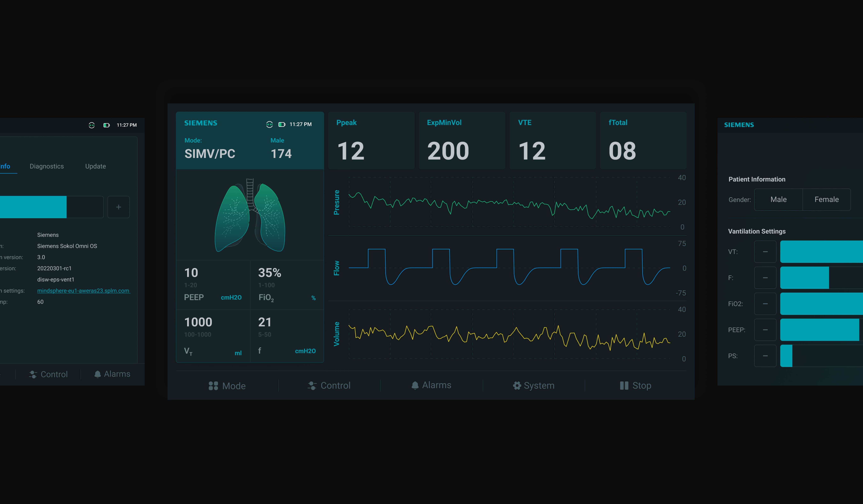Click the Presure waveform graph

point(509,202)
